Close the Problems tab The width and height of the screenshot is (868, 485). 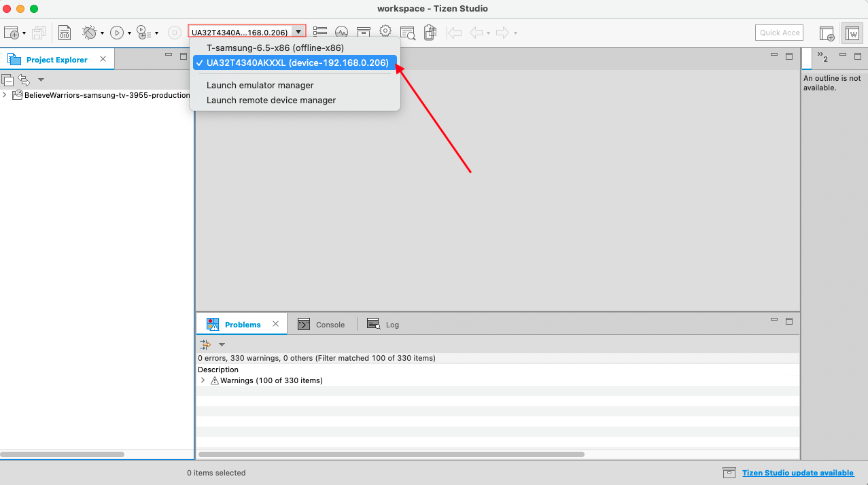point(275,324)
